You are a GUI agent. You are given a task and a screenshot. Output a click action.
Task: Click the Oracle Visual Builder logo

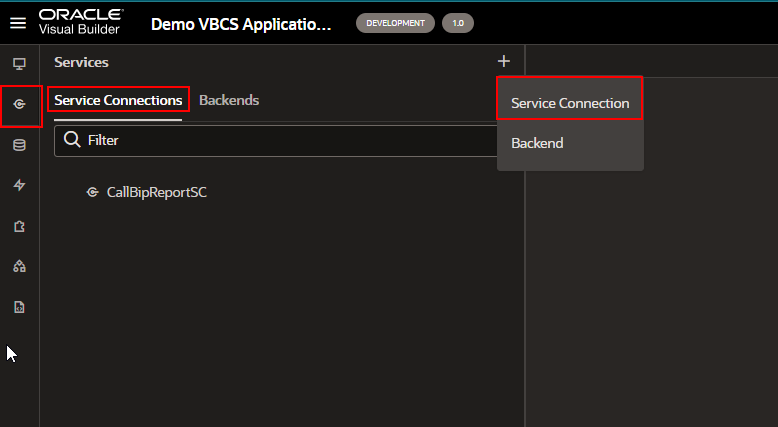[x=81, y=22]
